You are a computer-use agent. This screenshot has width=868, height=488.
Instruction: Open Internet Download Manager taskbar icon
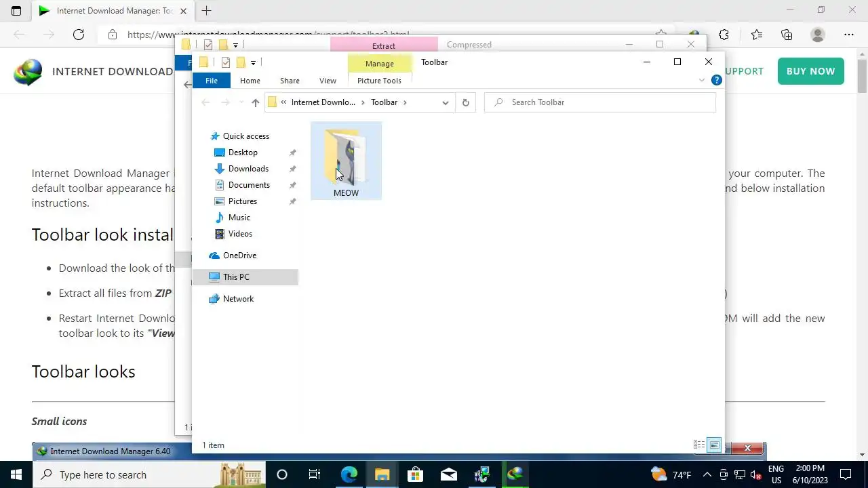coord(515,474)
